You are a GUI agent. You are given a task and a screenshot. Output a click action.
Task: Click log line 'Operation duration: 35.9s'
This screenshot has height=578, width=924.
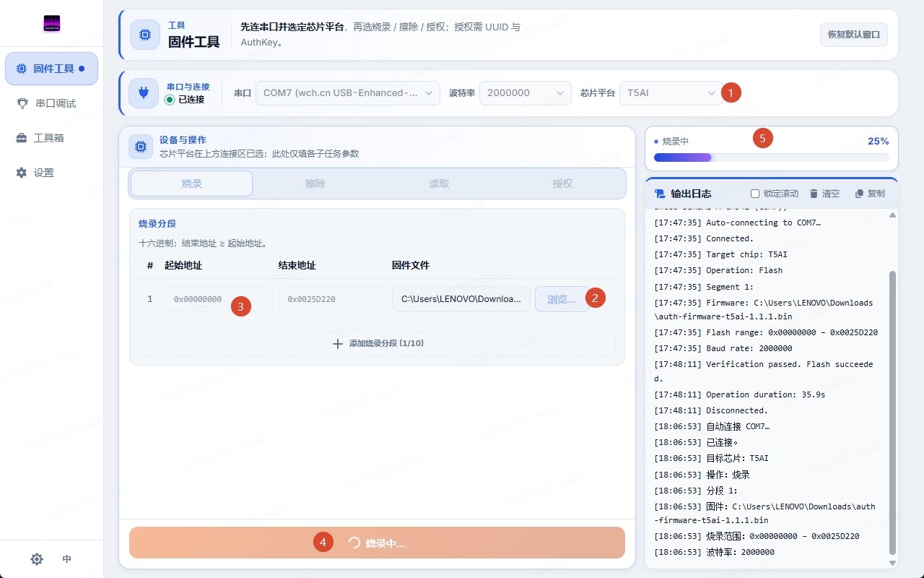click(740, 394)
